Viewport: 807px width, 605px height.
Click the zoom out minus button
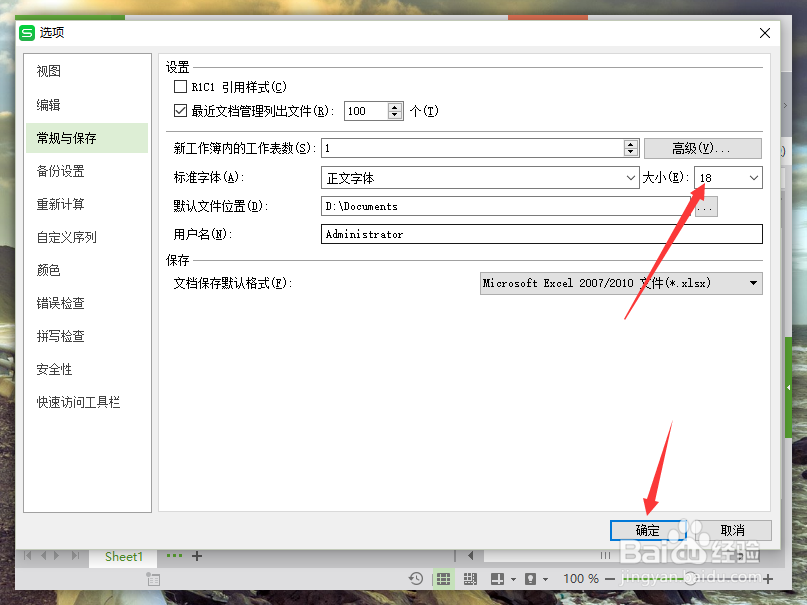(610, 579)
